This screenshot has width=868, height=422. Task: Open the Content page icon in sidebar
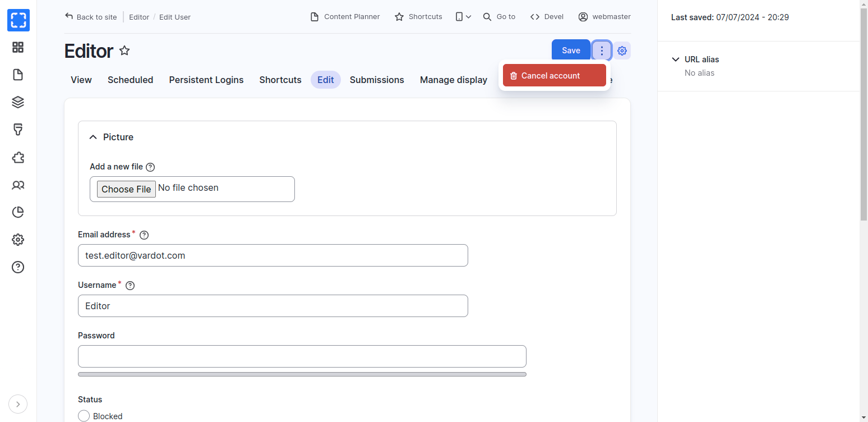18,75
